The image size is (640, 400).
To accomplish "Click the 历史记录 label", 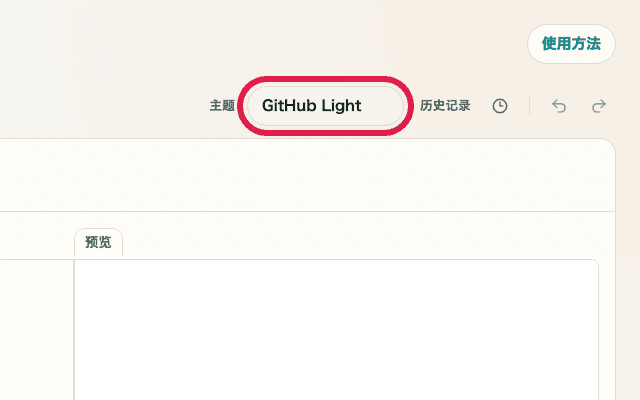I will [445, 106].
